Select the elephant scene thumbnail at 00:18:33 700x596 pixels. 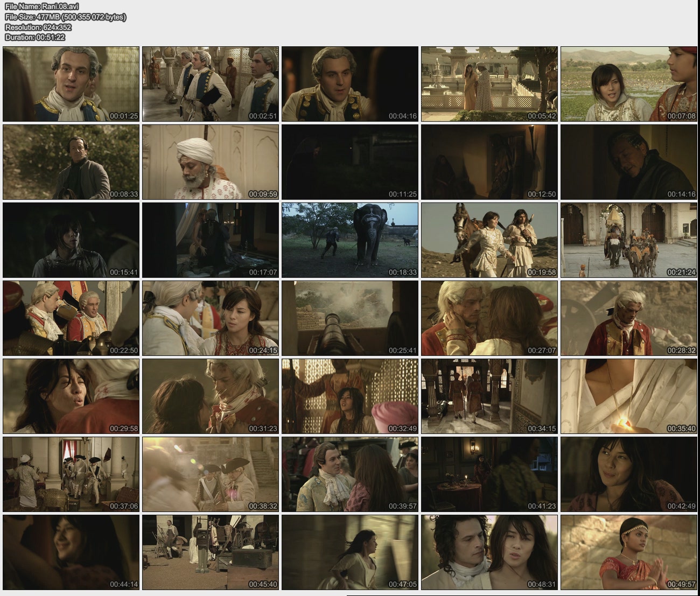(350, 240)
